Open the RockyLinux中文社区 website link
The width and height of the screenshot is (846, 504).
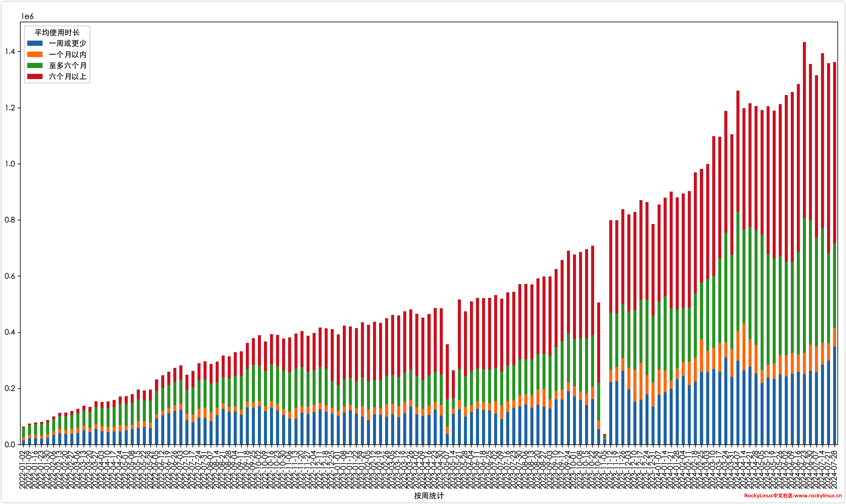tap(793, 495)
